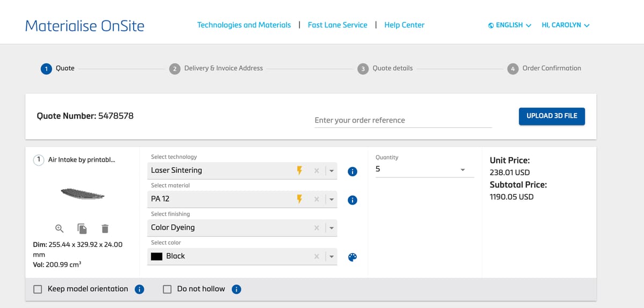Go to step 3 Quote details

tap(385, 68)
